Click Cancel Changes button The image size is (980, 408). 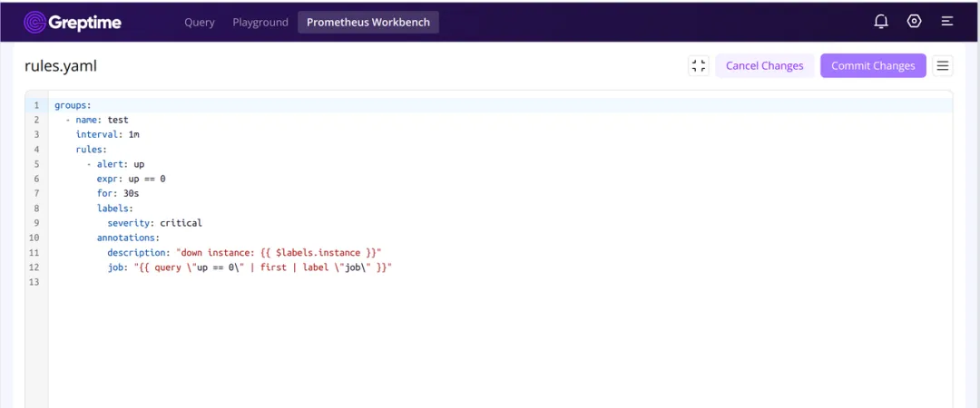764,65
